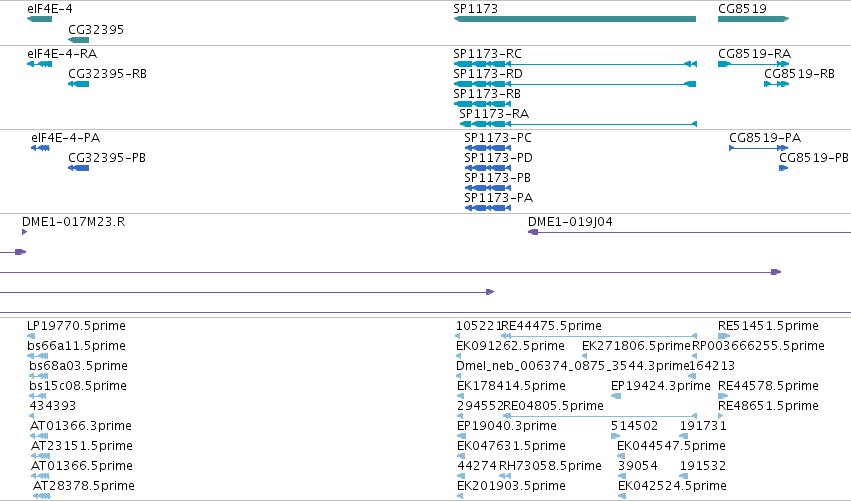Select feature 514502
851x501 pixels.
point(615,436)
